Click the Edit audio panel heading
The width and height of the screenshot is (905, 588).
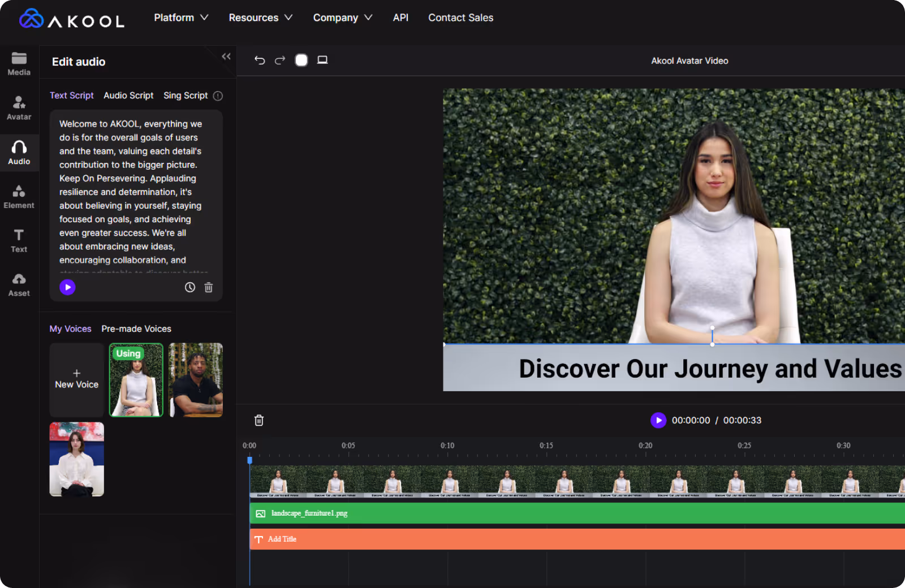pyautogui.click(x=79, y=62)
